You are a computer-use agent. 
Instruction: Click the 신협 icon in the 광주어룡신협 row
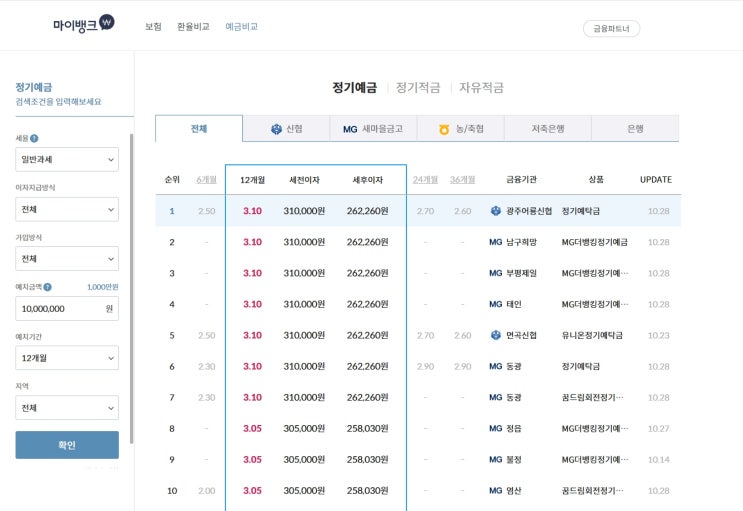495,211
